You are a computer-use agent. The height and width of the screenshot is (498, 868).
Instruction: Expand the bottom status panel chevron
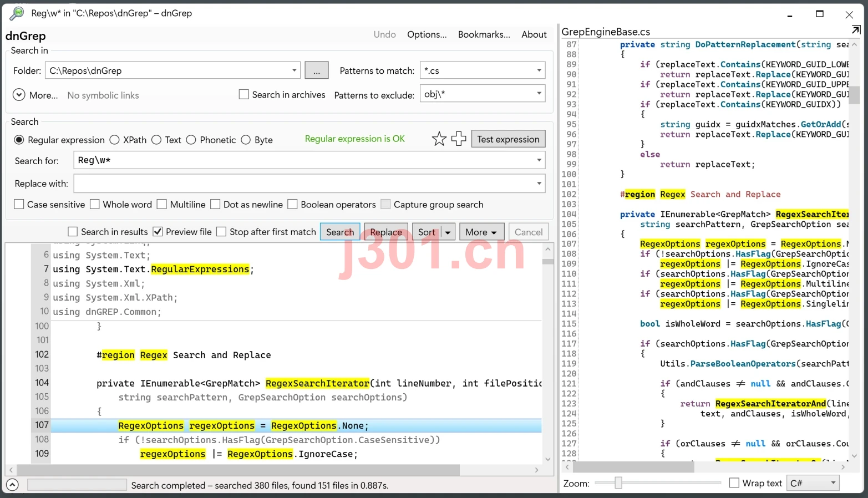(12, 485)
